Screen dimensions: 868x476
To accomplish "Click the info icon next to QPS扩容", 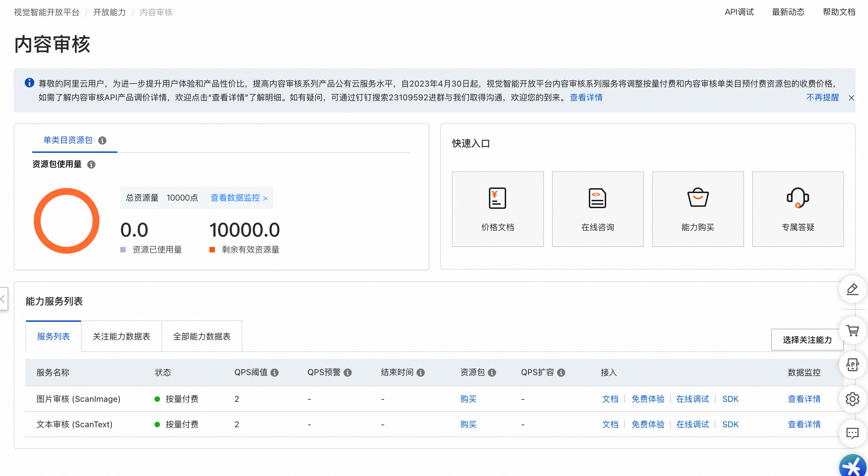I will [561, 373].
